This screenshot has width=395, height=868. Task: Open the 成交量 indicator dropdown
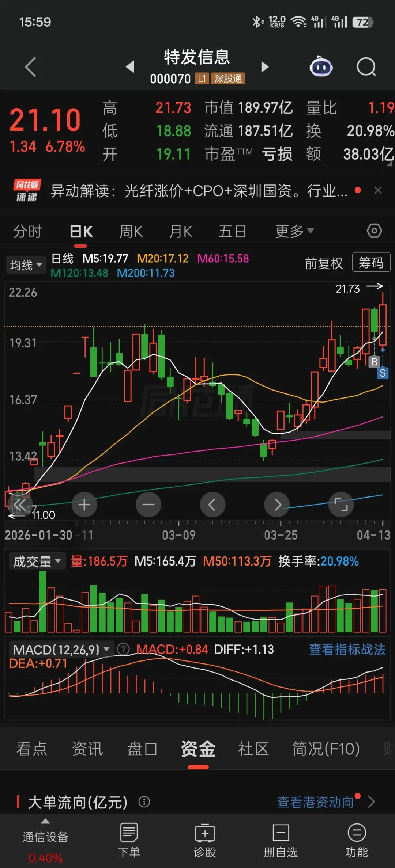(37, 561)
